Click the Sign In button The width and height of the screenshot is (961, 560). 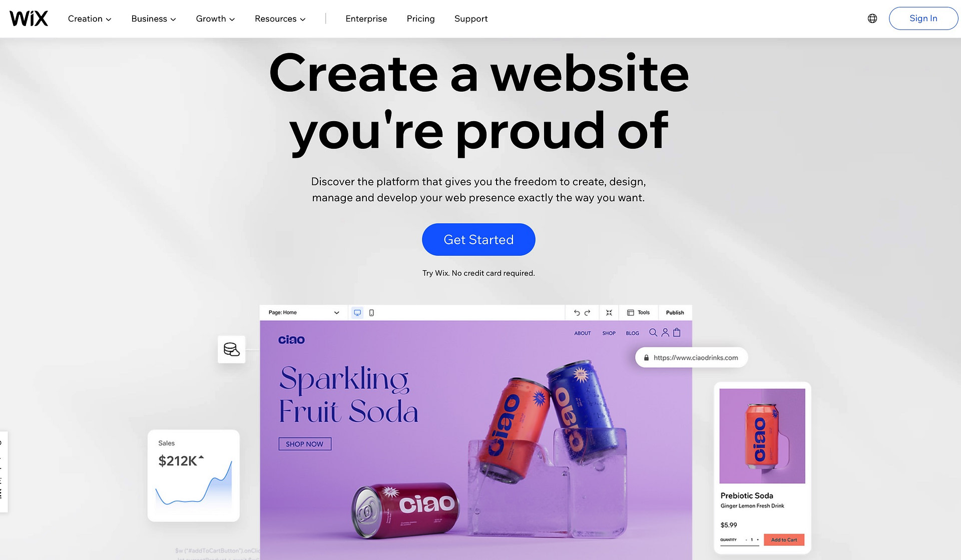click(x=923, y=18)
